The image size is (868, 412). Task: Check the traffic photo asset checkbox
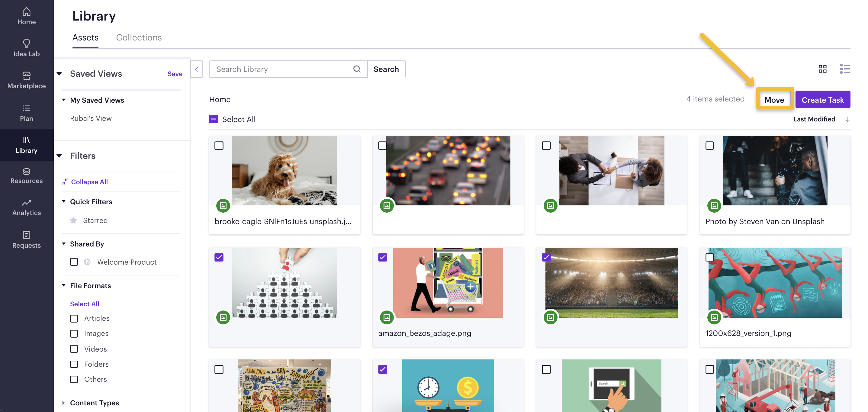point(382,146)
